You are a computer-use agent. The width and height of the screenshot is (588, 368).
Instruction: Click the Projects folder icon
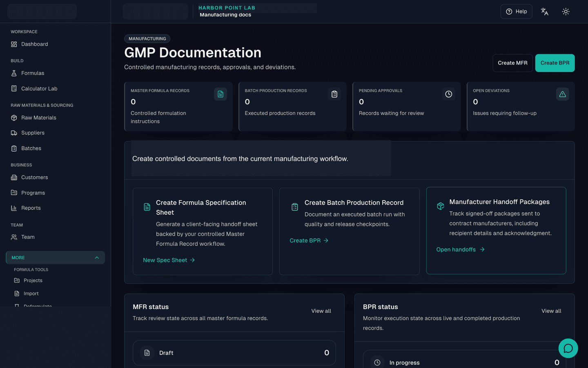click(x=17, y=280)
